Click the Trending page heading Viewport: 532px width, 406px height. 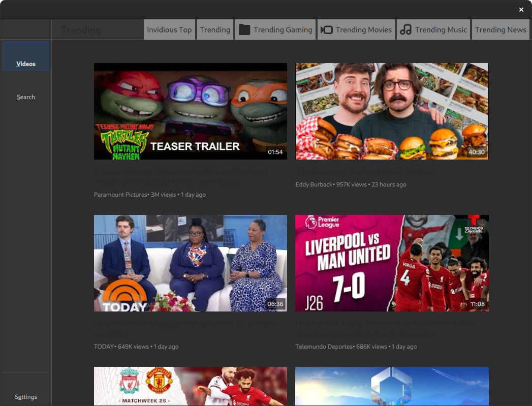pyautogui.click(x=81, y=30)
